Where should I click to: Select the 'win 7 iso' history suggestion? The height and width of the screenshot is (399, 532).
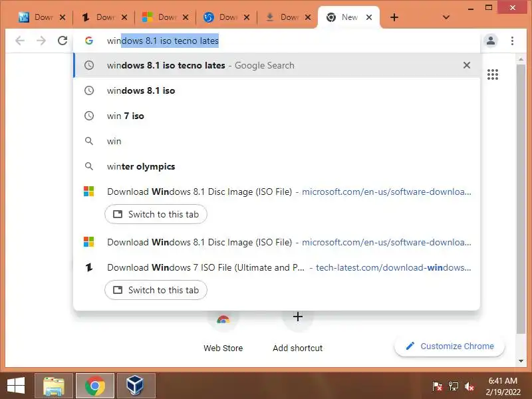pos(277,116)
